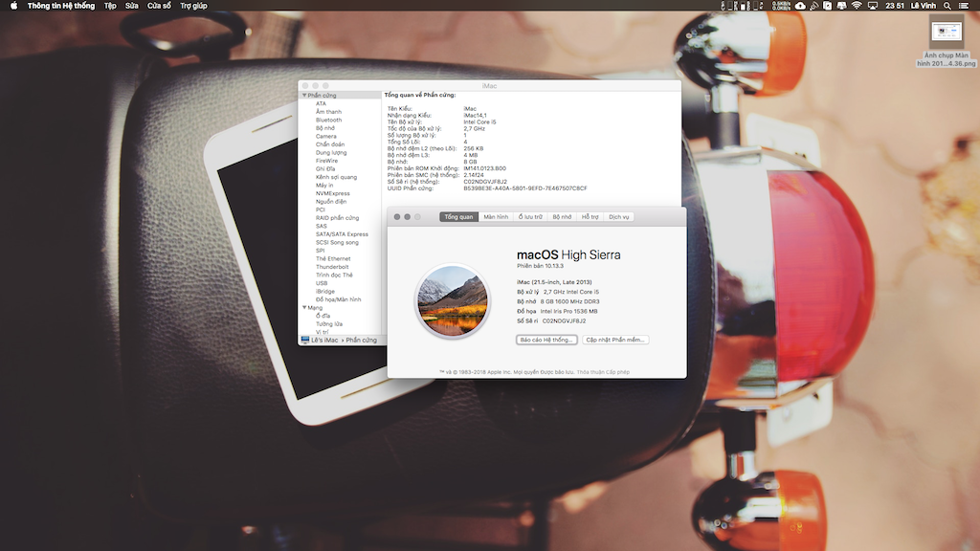Select the screenshot file on the desktop
Image resolution: width=980 pixels, height=551 pixels.
(x=946, y=34)
